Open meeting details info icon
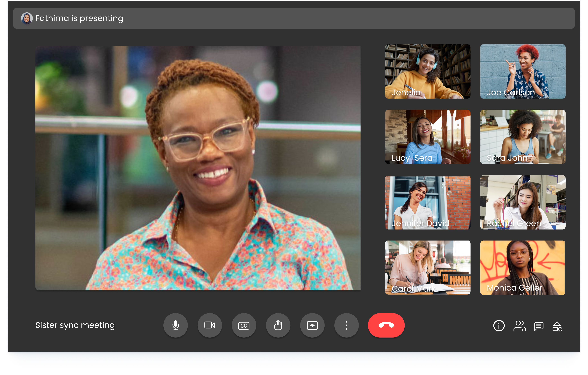Screen dimensions: 588x375 coord(499,326)
